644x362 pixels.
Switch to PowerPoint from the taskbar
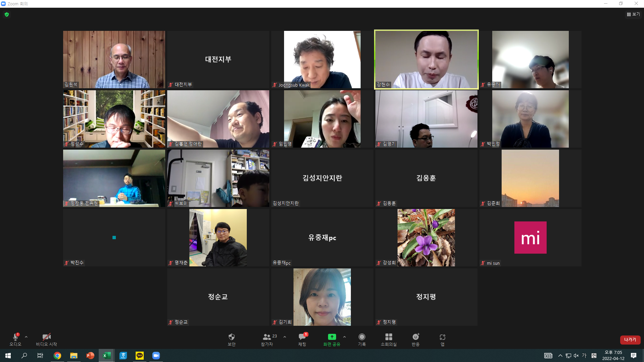90,356
